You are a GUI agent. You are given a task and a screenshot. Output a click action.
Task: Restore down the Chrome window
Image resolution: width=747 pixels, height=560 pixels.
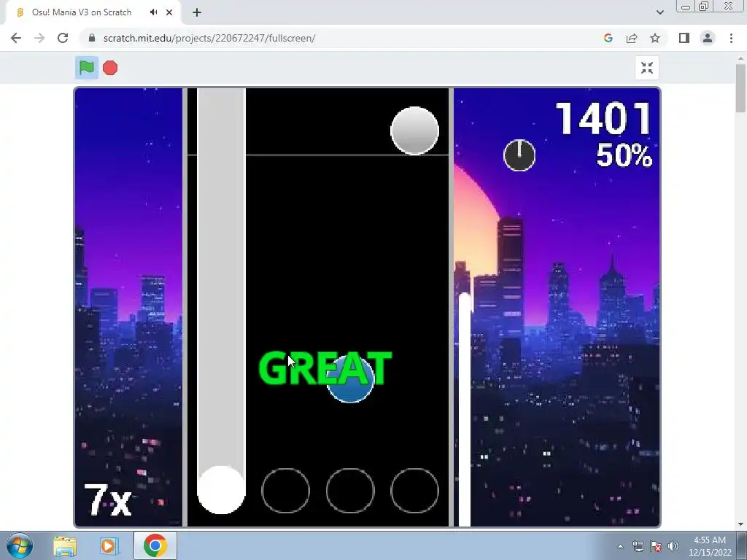704,6
